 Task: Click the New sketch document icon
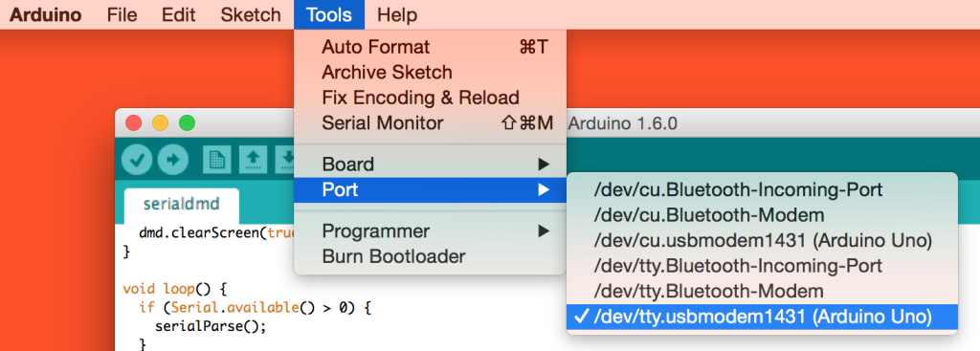pyautogui.click(x=217, y=161)
